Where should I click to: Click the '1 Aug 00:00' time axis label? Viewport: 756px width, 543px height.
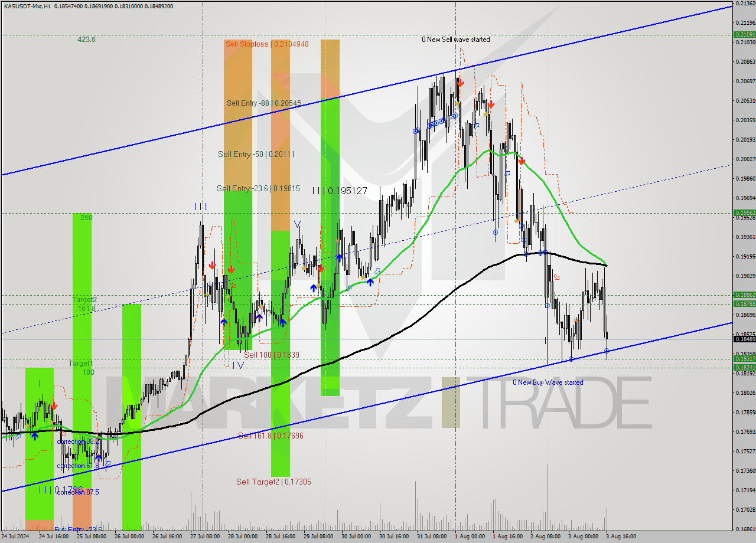tap(470, 537)
